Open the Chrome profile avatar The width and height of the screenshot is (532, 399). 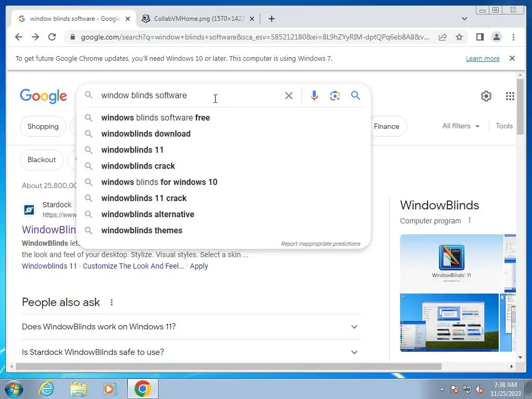[496, 37]
